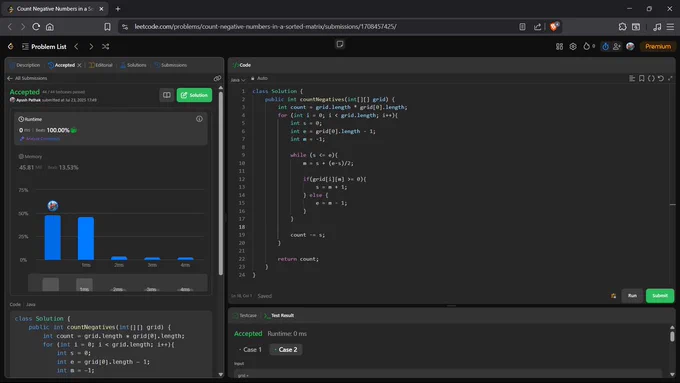Switch to Solutions tab
Screen dimensions: 680x383
134,65
